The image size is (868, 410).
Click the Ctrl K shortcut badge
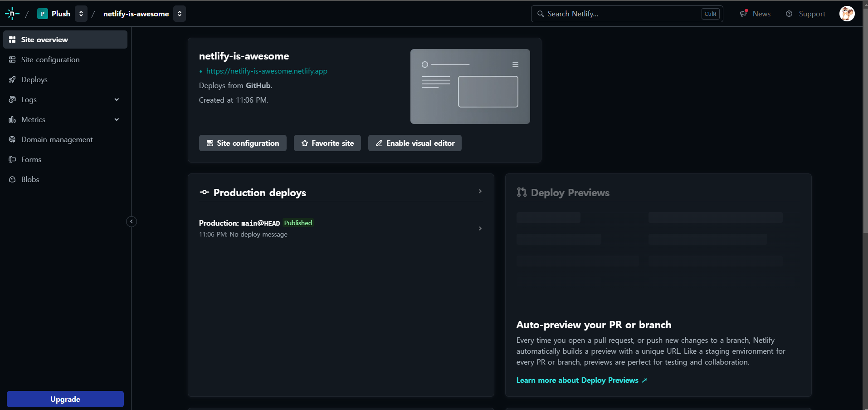coord(711,14)
